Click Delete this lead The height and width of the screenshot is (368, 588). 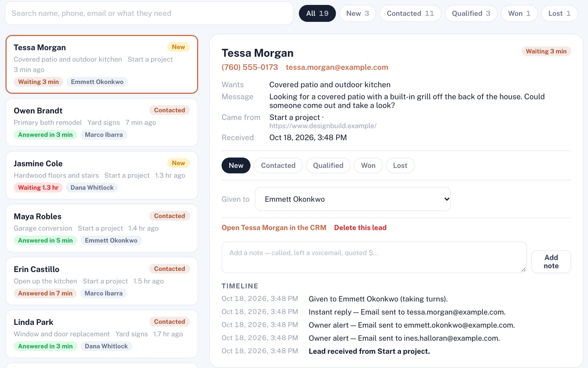(360, 228)
